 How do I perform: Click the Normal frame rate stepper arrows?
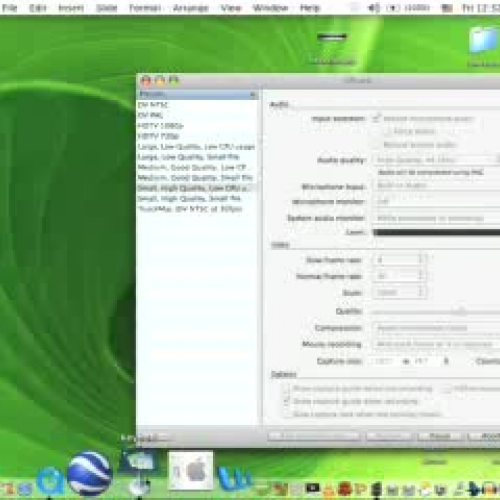point(421,276)
